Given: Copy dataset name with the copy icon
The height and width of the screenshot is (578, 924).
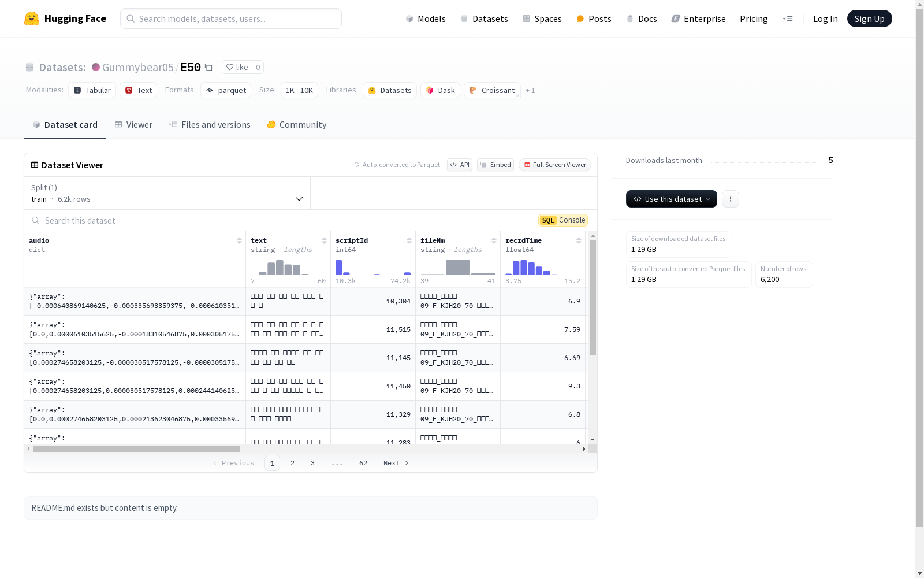Looking at the screenshot, I should [209, 67].
